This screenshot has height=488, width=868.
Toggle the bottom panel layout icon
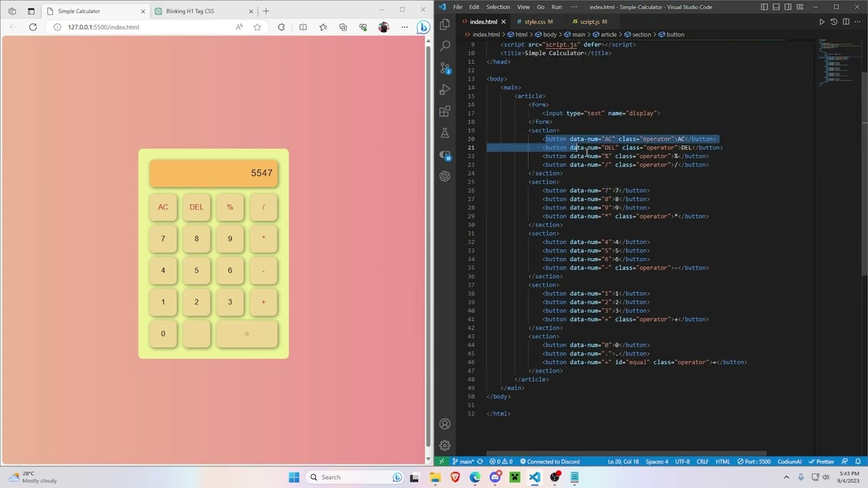[776, 7]
